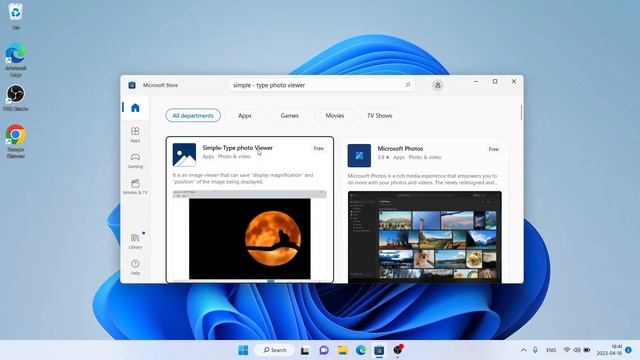Click the Store window vertical scrollbar
640x360 pixels.
pyautogui.click(x=521, y=112)
